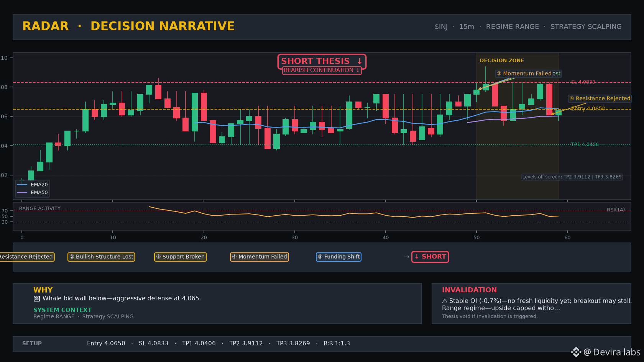This screenshot has width=644, height=362.
Task: Click the Stable OI (-0.7%) invalidation line
Action: [x=537, y=301]
